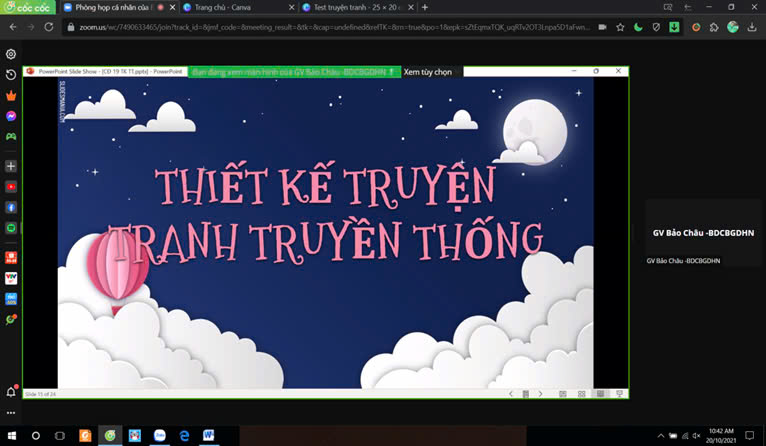This screenshot has height=446, width=766.
Task: Add a new sidebar shortcut with plus icon
Action: pyautogui.click(x=11, y=166)
